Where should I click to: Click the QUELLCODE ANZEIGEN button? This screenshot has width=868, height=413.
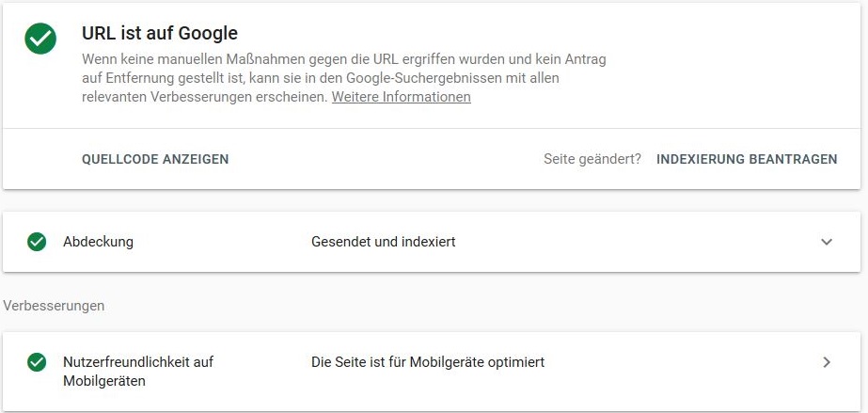(x=155, y=159)
